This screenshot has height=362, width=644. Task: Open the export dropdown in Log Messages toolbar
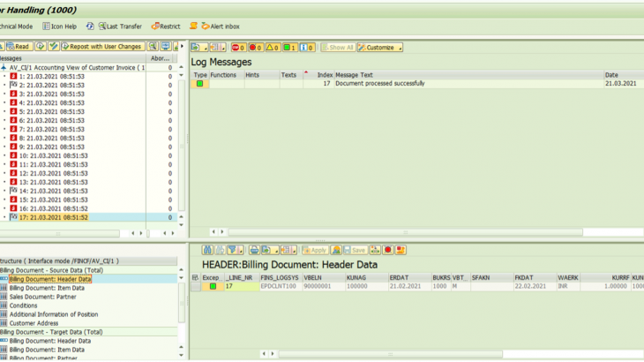[x=199, y=48]
